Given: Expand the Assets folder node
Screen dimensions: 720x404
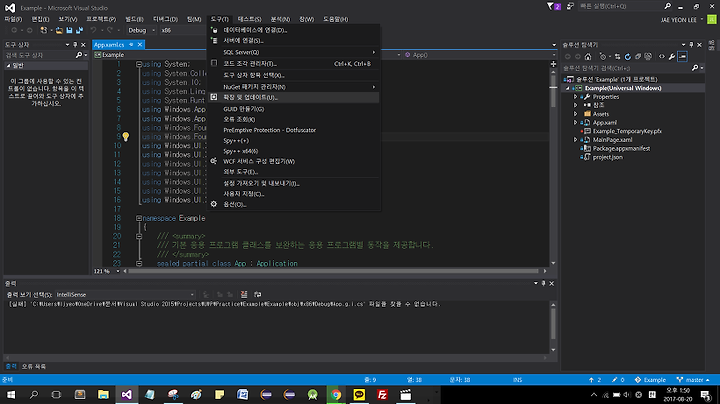Looking at the screenshot, I should pyautogui.click(x=575, y=114).
